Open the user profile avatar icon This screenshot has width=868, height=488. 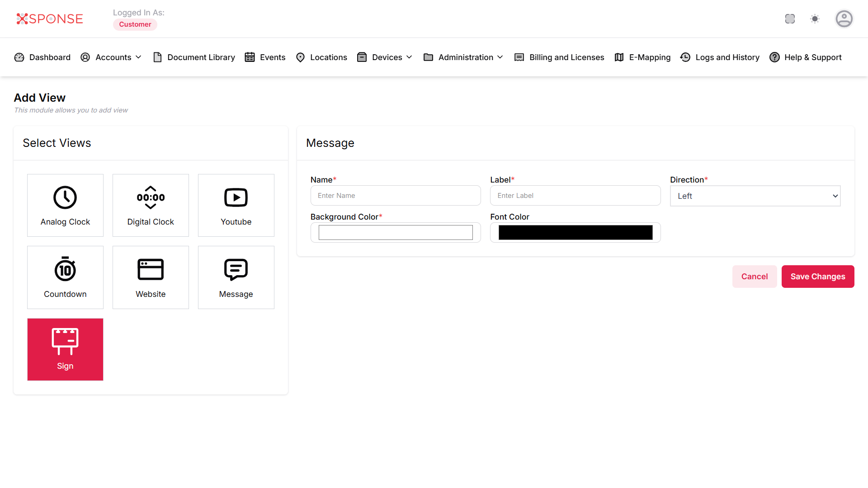pos(844,19)
